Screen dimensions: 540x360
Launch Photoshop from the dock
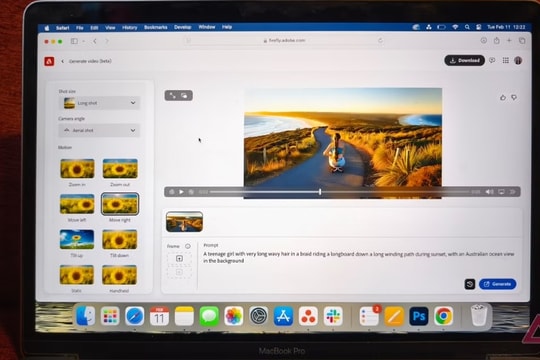pos(419,316)
